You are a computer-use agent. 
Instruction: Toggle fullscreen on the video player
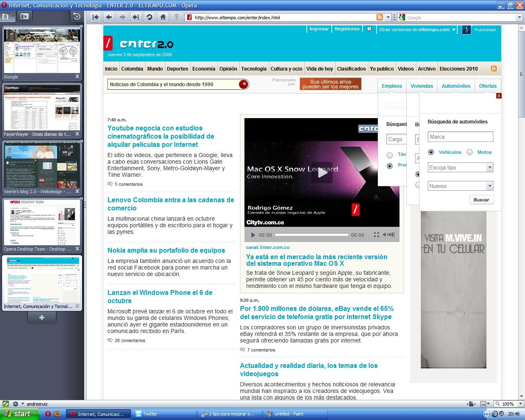(x=377, y=235)
